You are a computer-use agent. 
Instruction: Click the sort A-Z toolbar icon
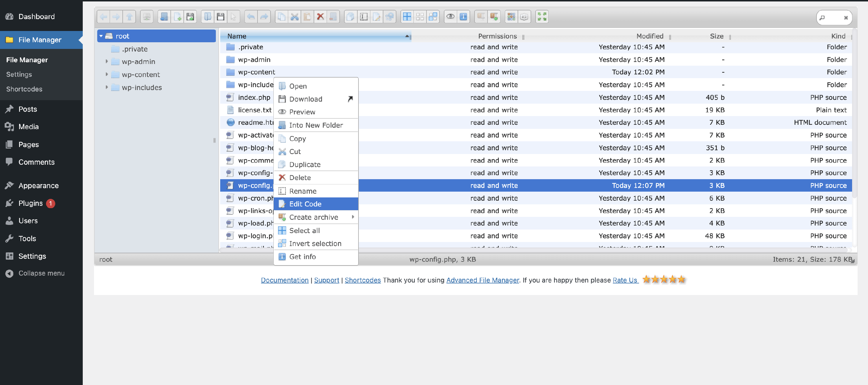[524, 16]
